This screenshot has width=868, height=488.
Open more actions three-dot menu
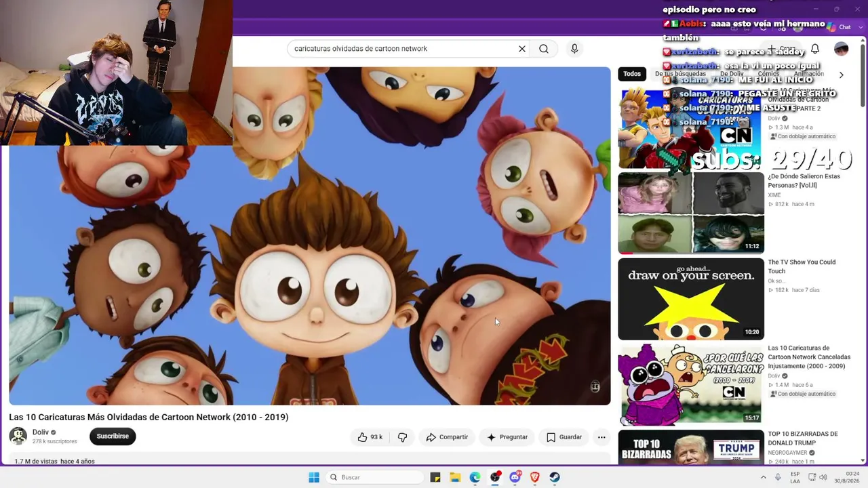[x=601, y=437]
